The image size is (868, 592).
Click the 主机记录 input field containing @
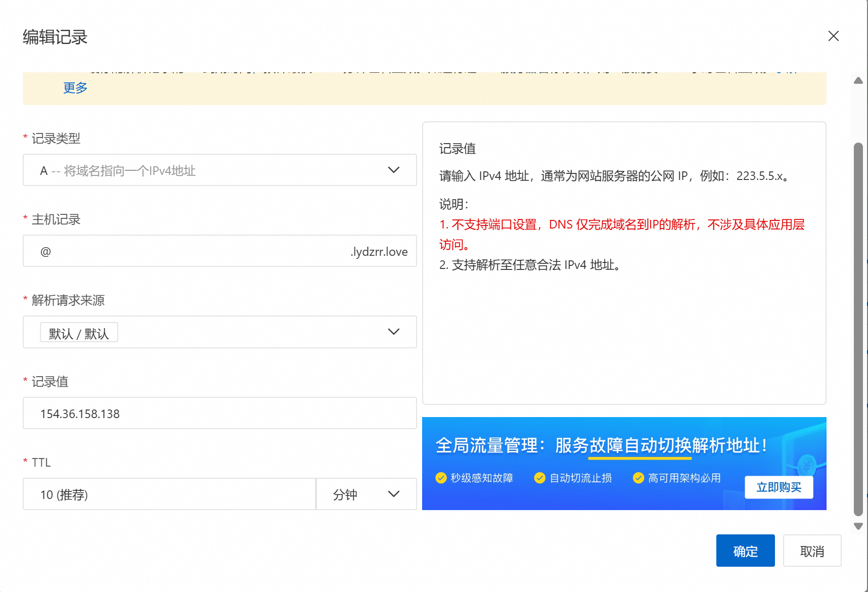tap(192, 251)
